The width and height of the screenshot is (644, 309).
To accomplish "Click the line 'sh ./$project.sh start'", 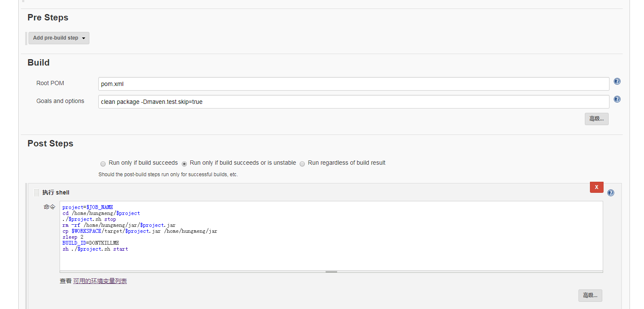I will pyautogui.click(x=95, y=249).
